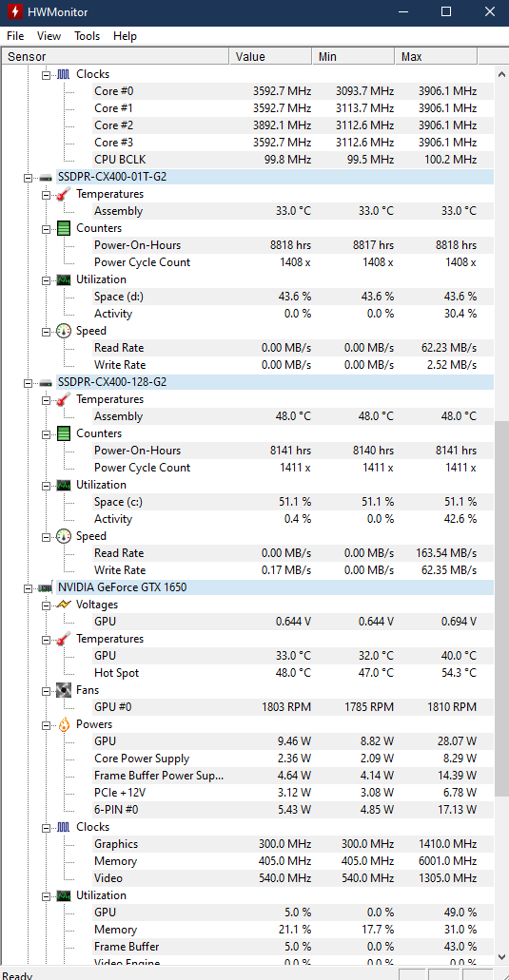
Task: Maximize the HWMonitor window
Action: (446, 11)
